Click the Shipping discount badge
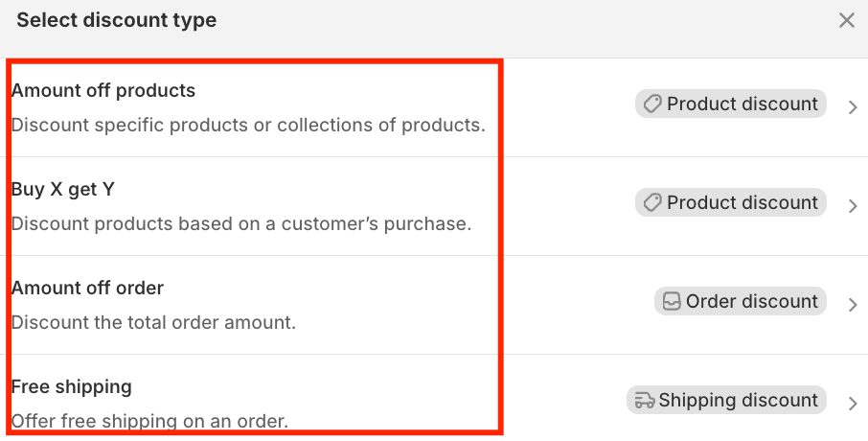This screenshot has height=441, width=868. [x=738, y=400]
